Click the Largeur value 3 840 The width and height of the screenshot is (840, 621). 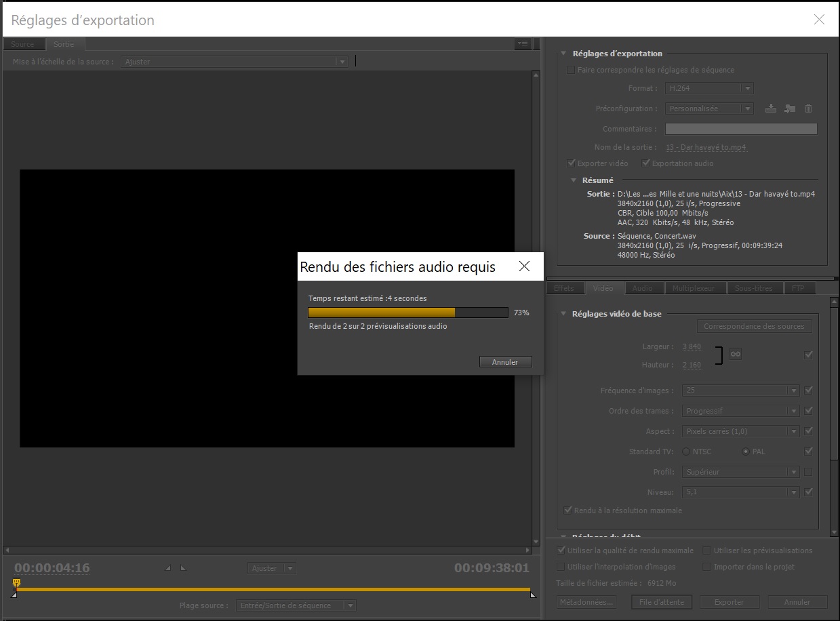[692, 346]
